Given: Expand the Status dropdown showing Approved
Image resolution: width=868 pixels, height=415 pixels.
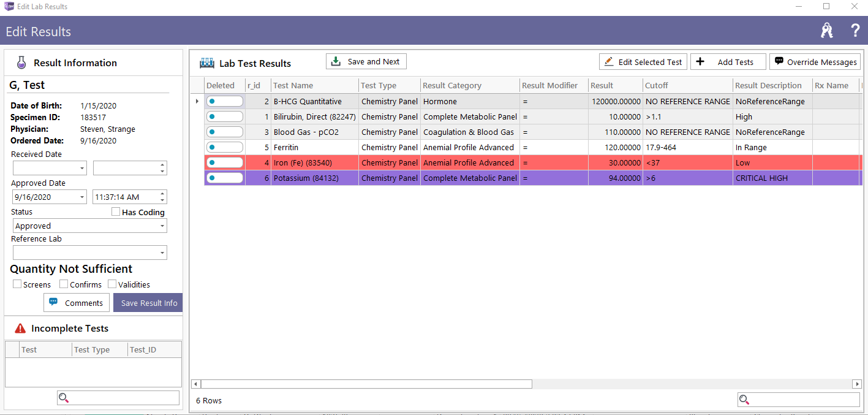Looking at the screenshot, I should 162,226.
